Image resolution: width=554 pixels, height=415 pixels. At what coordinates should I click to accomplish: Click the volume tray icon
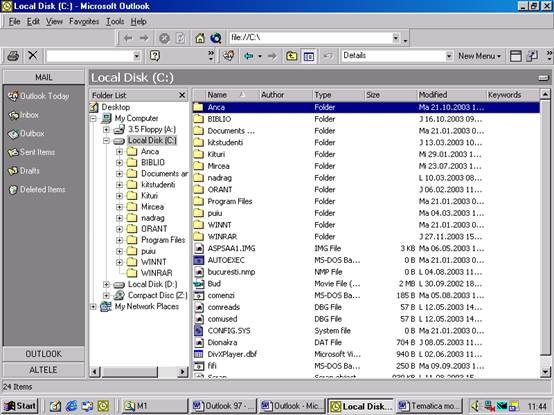pos(475,406)
